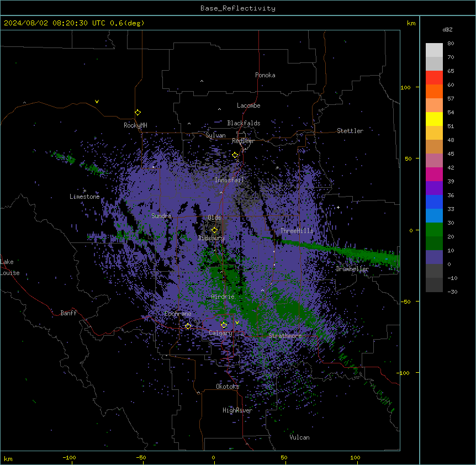Screen dimensions: 476x465
Task: Click the Blackfalds city label
Action: pos(244,123)
